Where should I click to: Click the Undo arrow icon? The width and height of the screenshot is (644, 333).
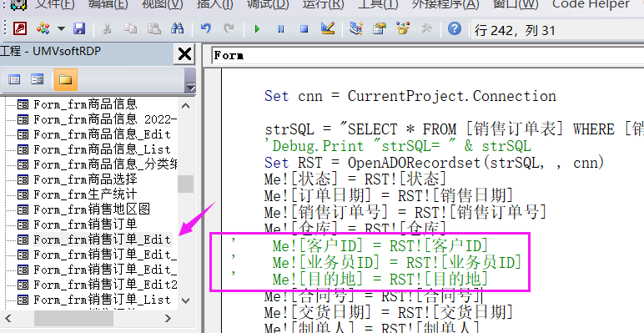[206, 28]
